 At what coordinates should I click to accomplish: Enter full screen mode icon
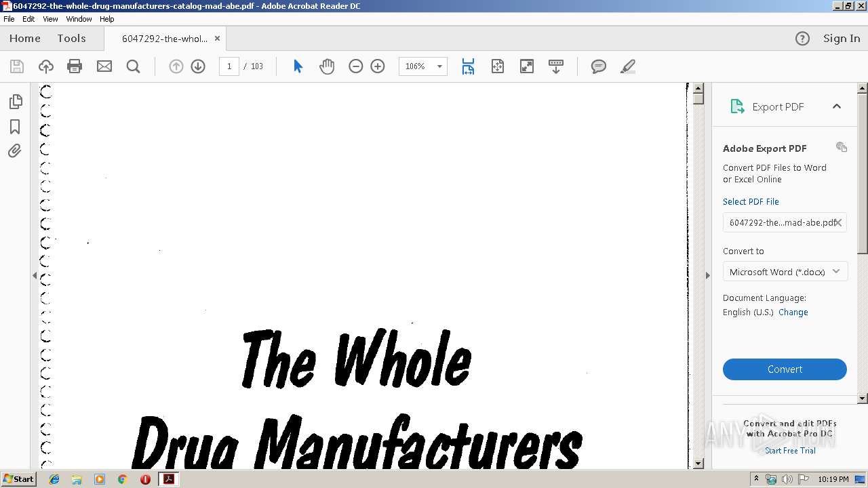[527, 66]
